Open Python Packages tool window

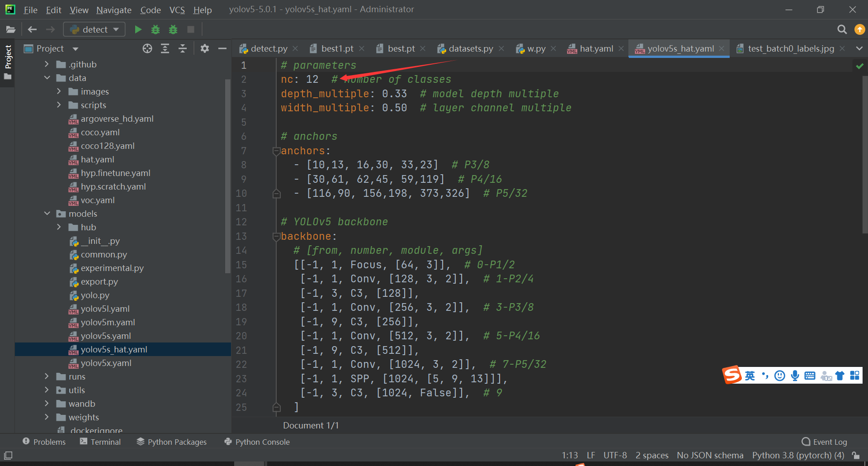(172, 442)
